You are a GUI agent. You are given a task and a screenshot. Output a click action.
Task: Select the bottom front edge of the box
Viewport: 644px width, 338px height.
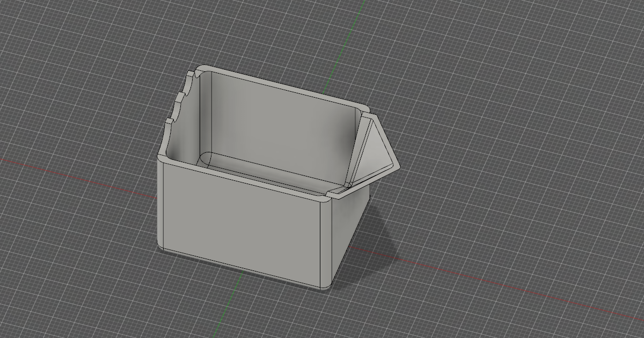241,268
